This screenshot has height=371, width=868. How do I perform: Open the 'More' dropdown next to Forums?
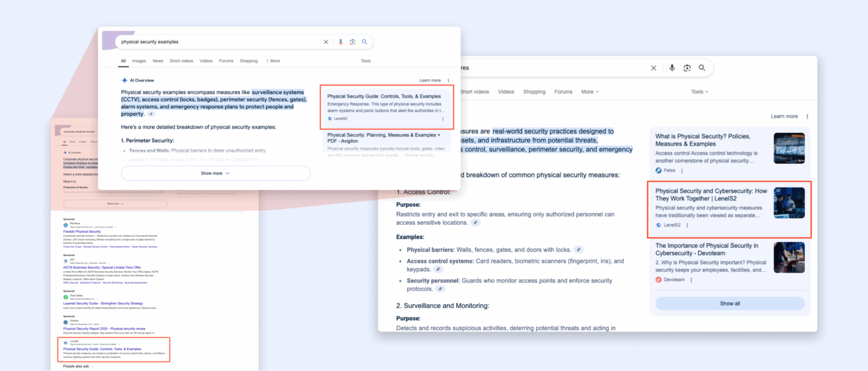589,91
